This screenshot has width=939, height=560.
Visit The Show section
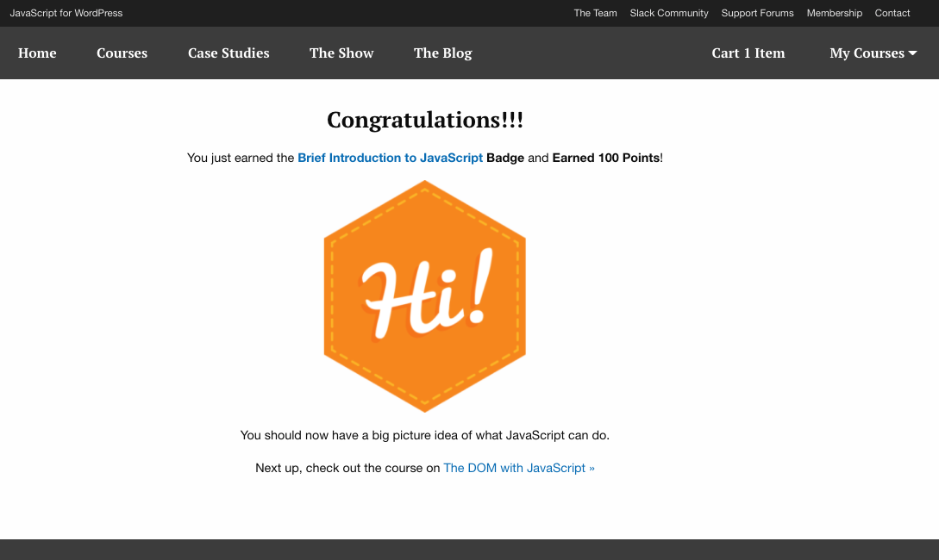tap(341, 53)
